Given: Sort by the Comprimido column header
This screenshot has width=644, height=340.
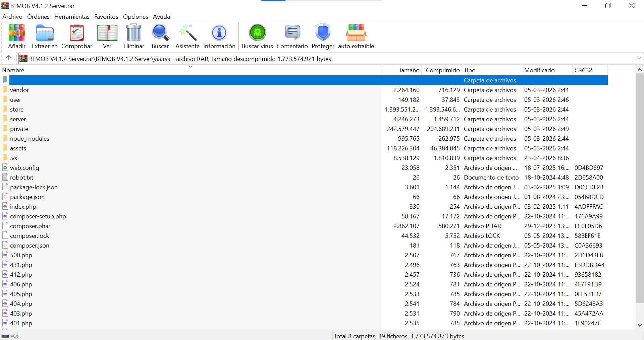Looking at the screenshot, I should coord(442,70).
